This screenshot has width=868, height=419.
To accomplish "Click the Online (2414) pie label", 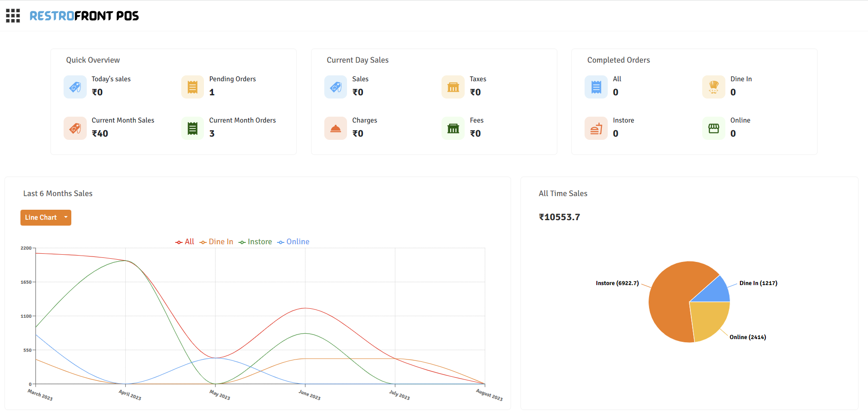I will pos(748,337).
